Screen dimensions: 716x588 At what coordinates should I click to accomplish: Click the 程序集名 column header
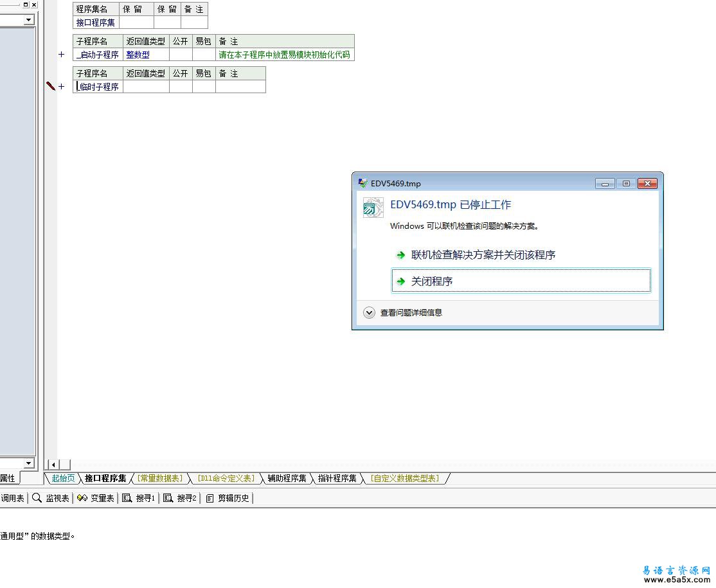(x=96, y=9)
